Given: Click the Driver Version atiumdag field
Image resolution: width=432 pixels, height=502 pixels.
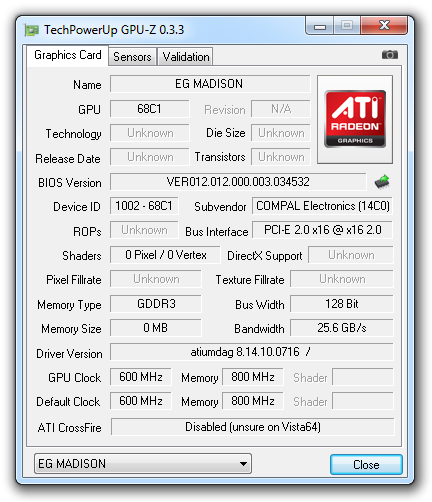Looking at the screenshot, I should click(252, 352).
